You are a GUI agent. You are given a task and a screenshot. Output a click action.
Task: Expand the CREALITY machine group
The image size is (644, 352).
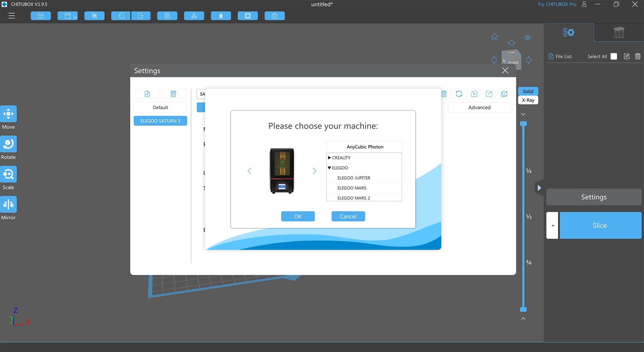(329, 158)
